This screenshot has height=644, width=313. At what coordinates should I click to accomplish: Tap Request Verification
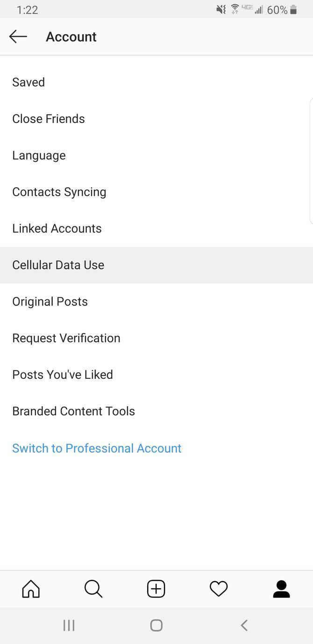tap(66, 338)
